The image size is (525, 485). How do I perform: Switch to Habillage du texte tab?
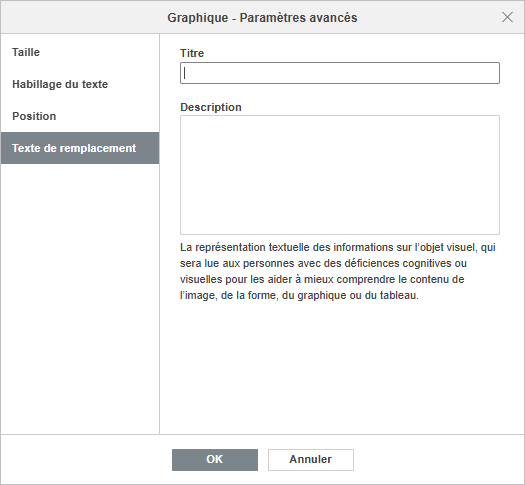[x=80, y=84]
